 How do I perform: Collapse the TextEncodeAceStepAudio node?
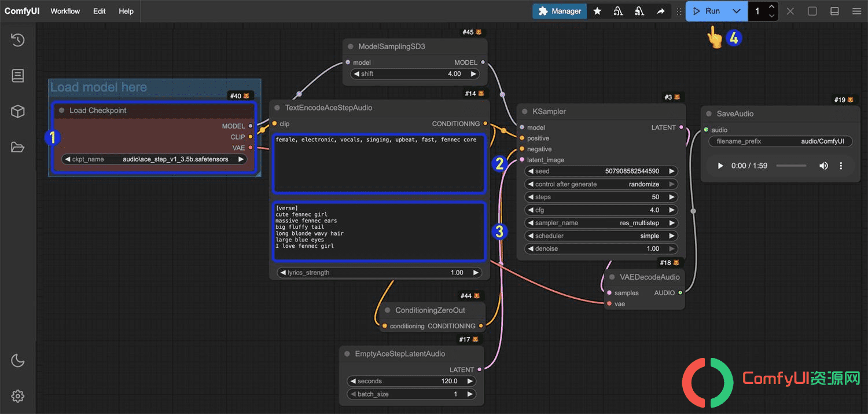pyautogui.click(x=278, y=108)
